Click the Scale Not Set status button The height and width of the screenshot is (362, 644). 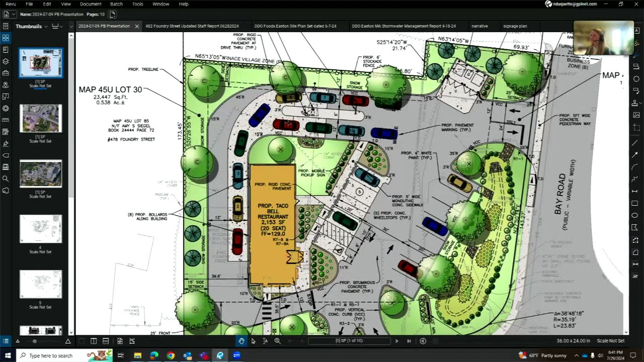coord(610,341)
